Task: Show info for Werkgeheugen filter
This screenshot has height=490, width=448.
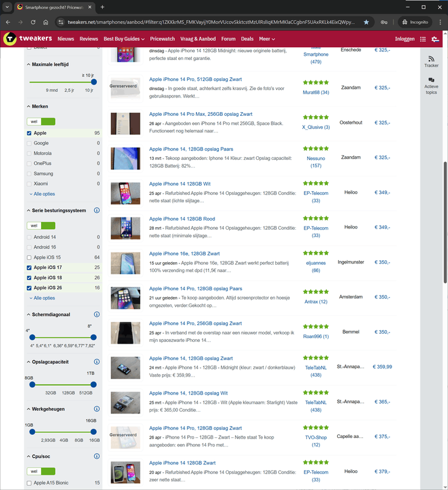Action: [x=97, y=409]
